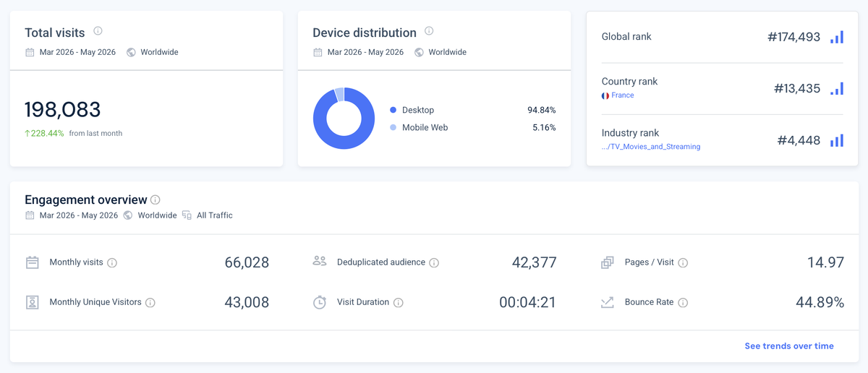Click the Country rank label
The width and height of the screenshot is (868, 373).
point(630,82)
